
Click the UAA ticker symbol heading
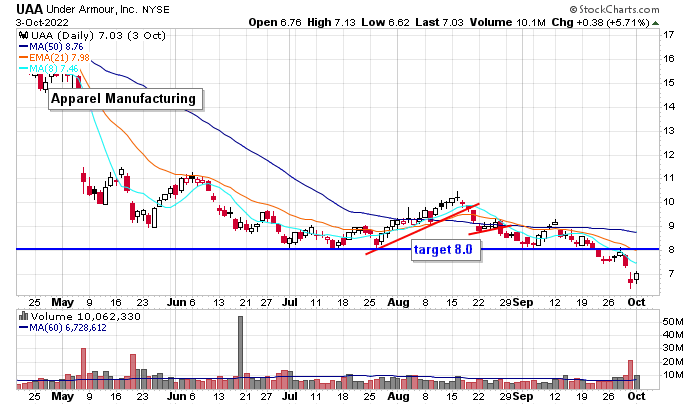pyautogui.click(x=29, y=9)
